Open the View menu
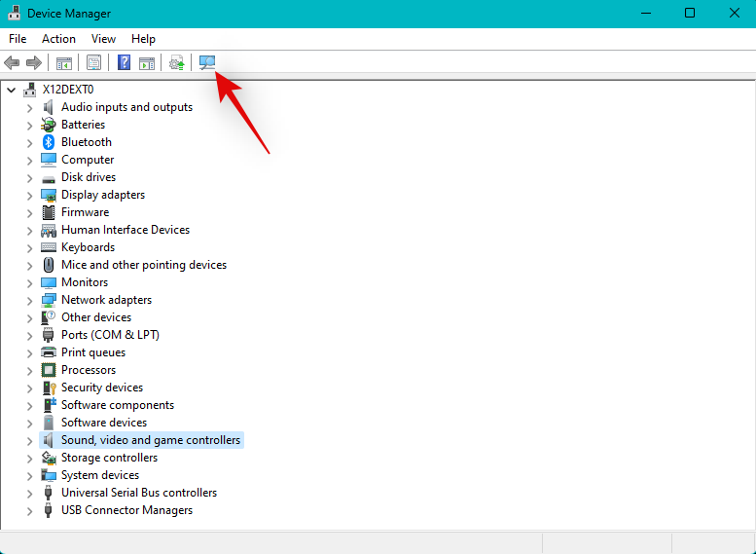The image size is (756, 554). 103,39
